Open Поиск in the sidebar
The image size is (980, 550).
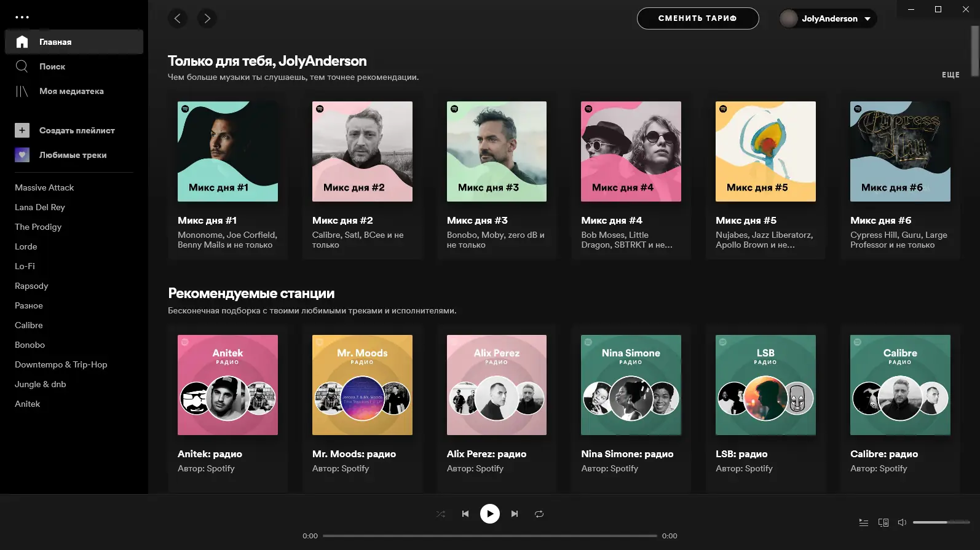coord(52,66)
